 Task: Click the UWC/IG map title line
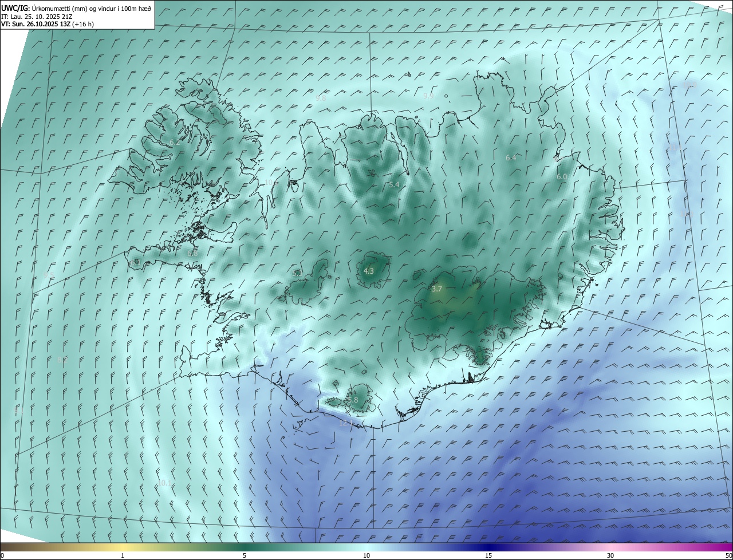point(76,7)
